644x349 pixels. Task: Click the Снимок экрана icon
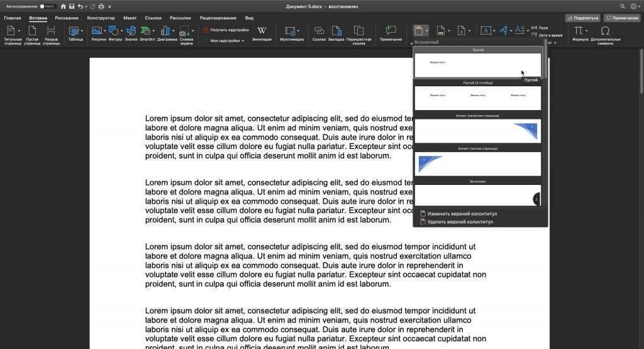pos(184,31)
